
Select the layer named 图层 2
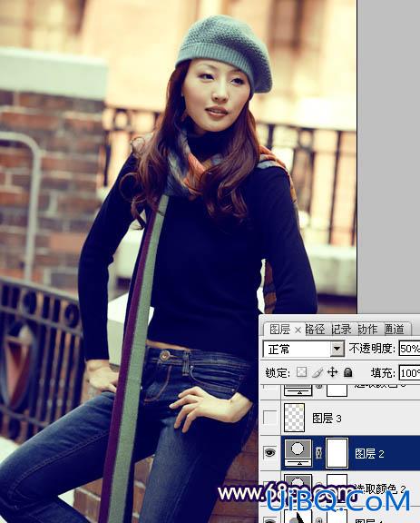pos(369,454)
